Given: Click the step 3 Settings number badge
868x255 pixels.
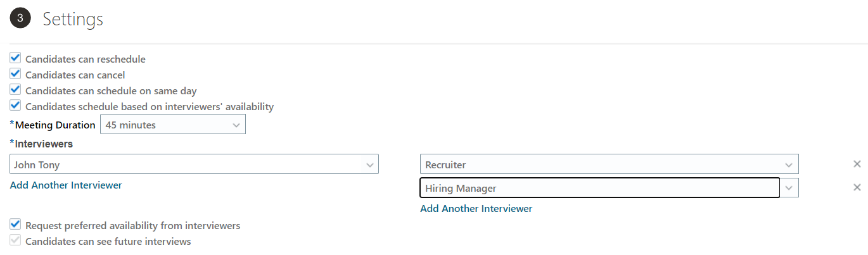Looking at the screenshot, I should [20, 19].
